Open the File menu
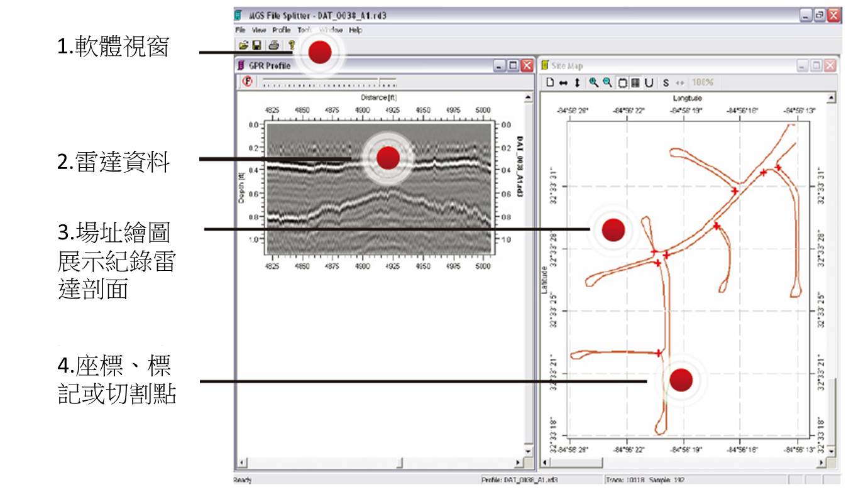 [x=240, y=30]
